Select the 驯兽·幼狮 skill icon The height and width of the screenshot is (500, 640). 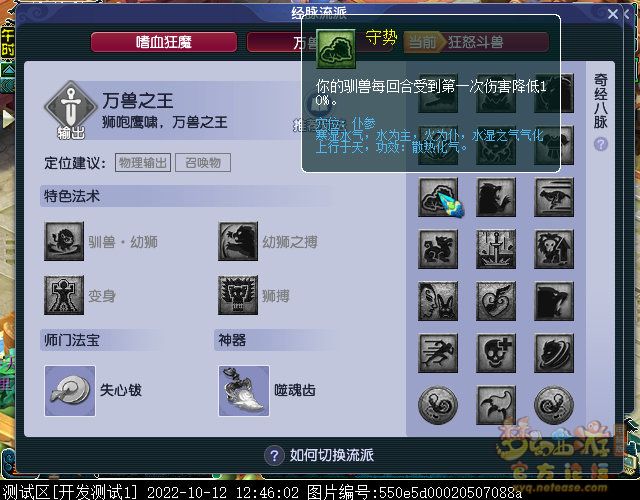(64, 242)
